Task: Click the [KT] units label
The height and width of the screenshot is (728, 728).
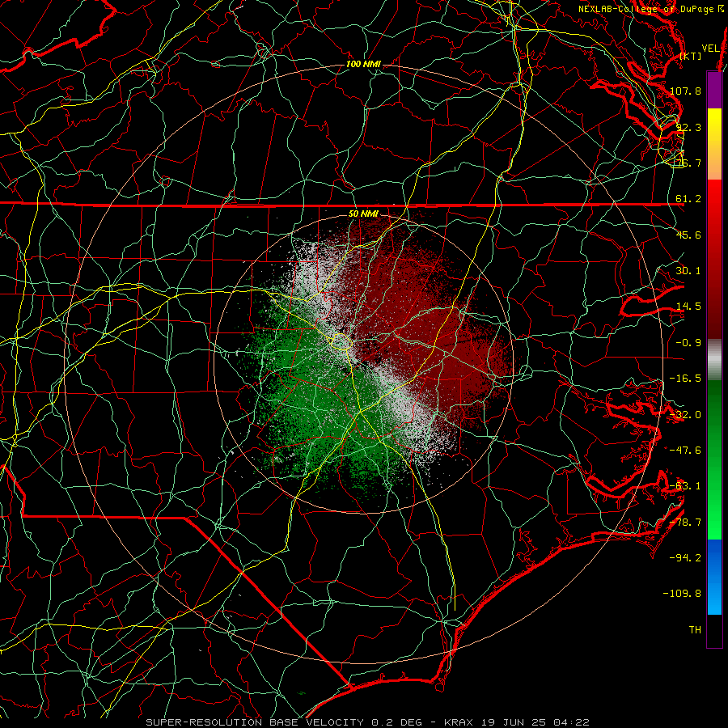Action: (691, 56)
